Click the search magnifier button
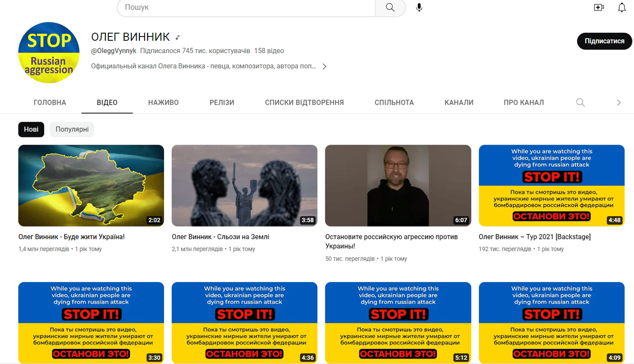Image resolution: width=634 pixels, height=364 pixels. pyautogui.click(x=390, y=8)
